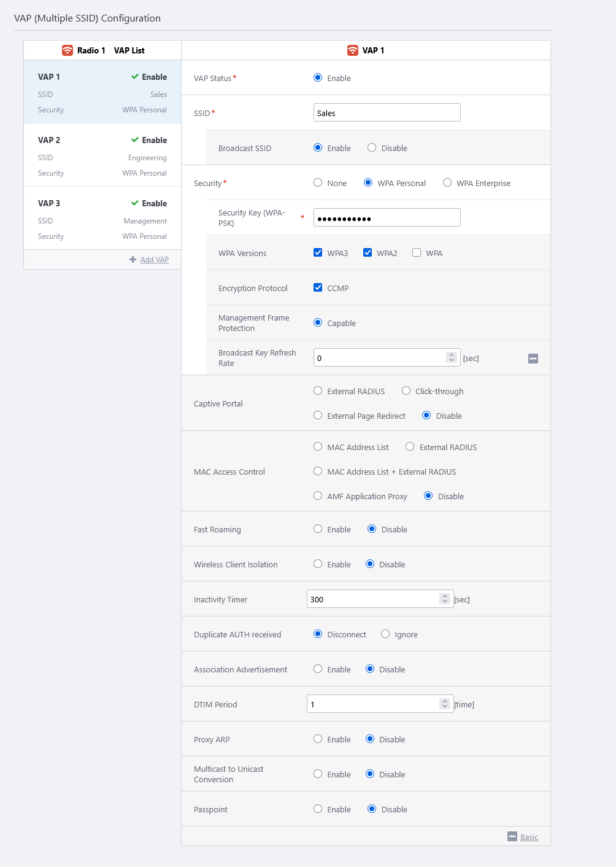Viewport: 616px width, 867px height.
Task: Click the VAP 1 header wireless icon
Action: pyautogui.click(x=353, y=50)
